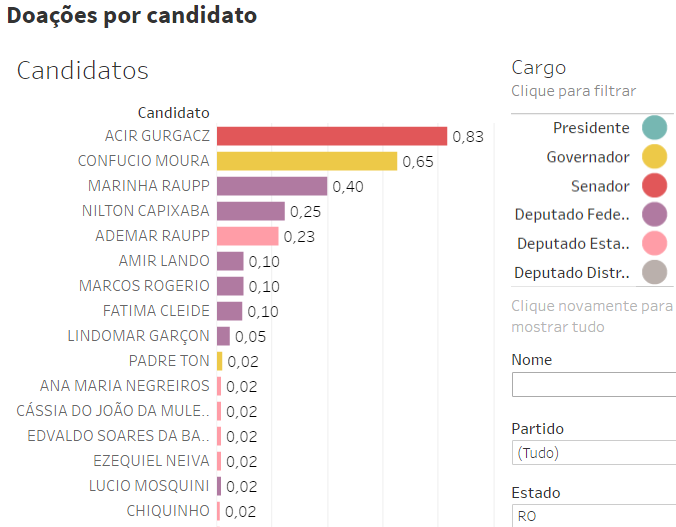
Task: Click the pink Deputado Estadual circle
Action: [x=654, y=243]
